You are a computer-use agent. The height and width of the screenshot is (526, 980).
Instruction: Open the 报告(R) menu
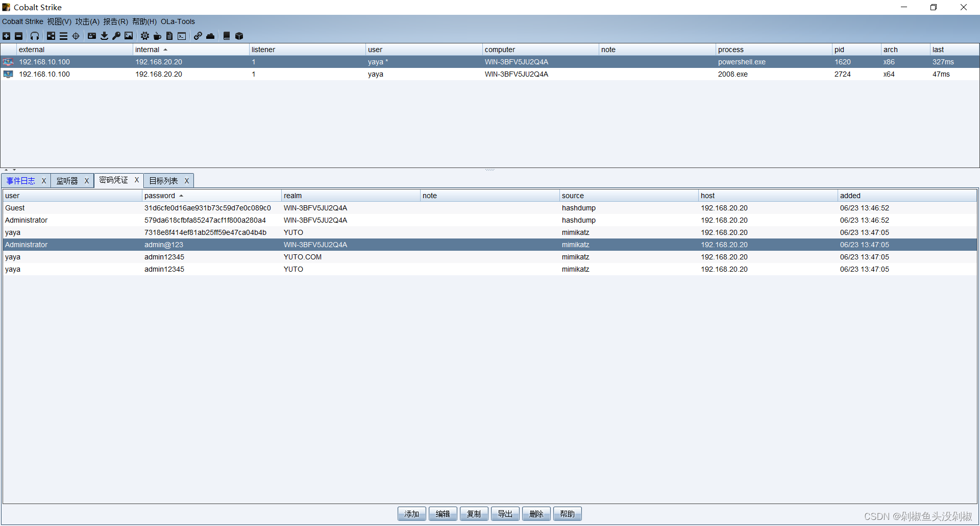click(x=115, y=21)
